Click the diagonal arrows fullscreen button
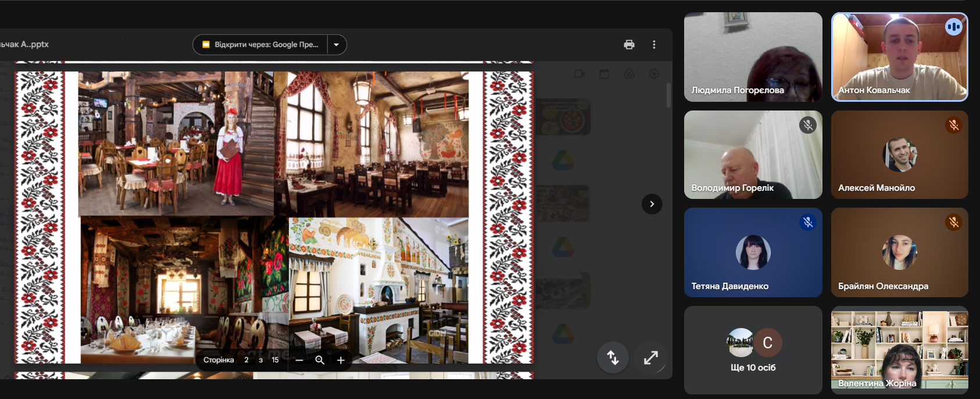 [x=650, y=358]
